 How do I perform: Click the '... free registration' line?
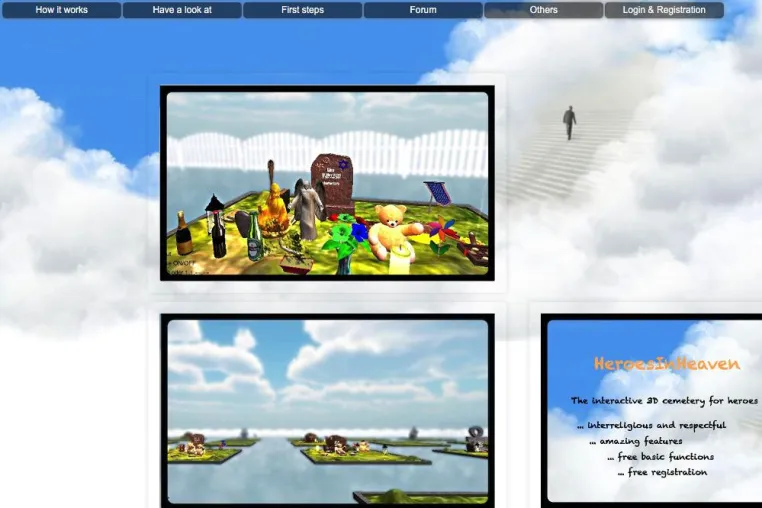pyautogui.click(x=662, y=472)
